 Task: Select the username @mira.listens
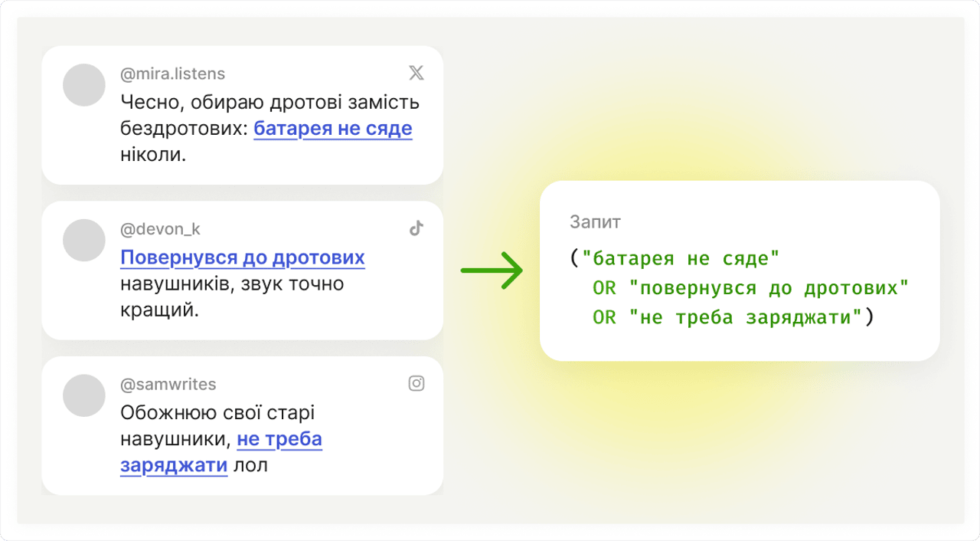pyautogui.click(x=173, y=74)
